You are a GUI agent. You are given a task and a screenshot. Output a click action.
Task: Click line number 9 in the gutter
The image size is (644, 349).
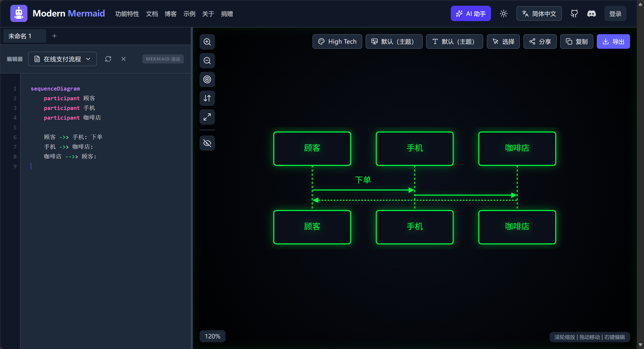15,166
